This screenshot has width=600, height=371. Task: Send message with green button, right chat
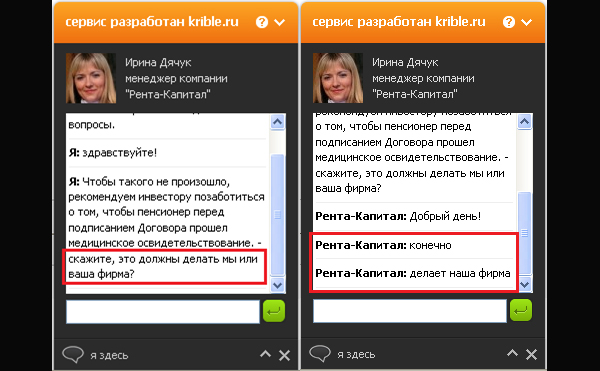click(x=521, y=310)
